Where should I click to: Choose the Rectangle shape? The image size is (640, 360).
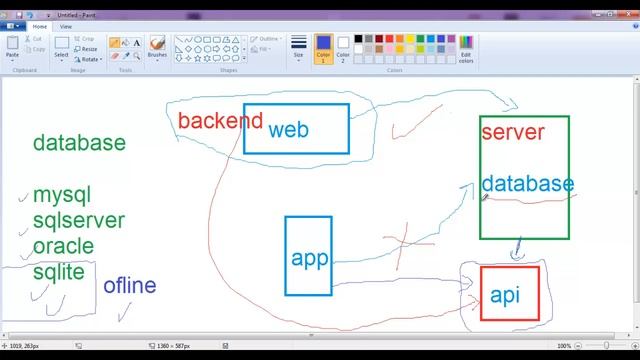tap(207, 40)
